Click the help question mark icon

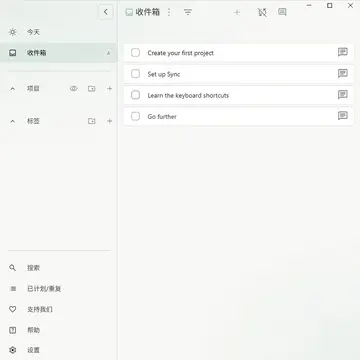(13, 330)
